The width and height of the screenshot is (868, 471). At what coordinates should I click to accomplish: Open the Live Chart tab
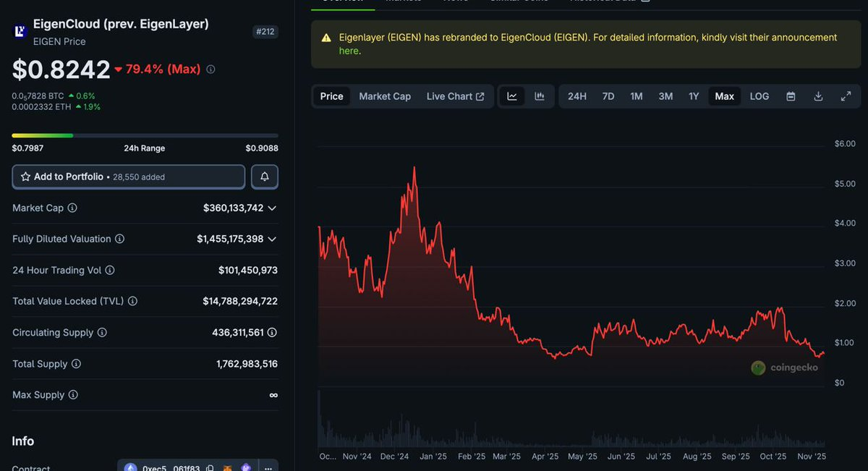[455, 96]
